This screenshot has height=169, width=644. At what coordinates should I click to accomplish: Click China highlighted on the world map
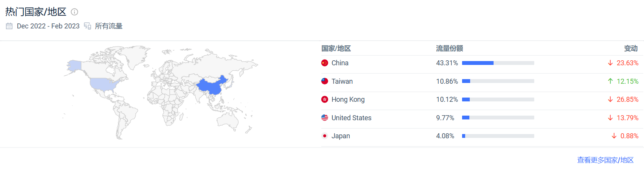tap(211, 86)
